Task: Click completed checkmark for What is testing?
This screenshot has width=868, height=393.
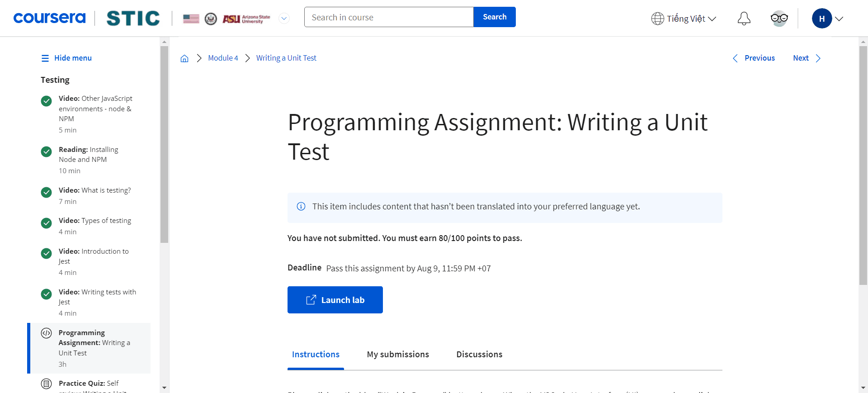Action: coord(46,192)
